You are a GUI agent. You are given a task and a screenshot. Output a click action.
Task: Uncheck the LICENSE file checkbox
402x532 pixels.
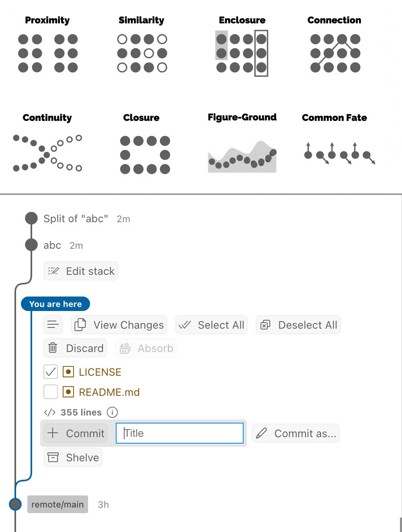[x=51, y=372]
